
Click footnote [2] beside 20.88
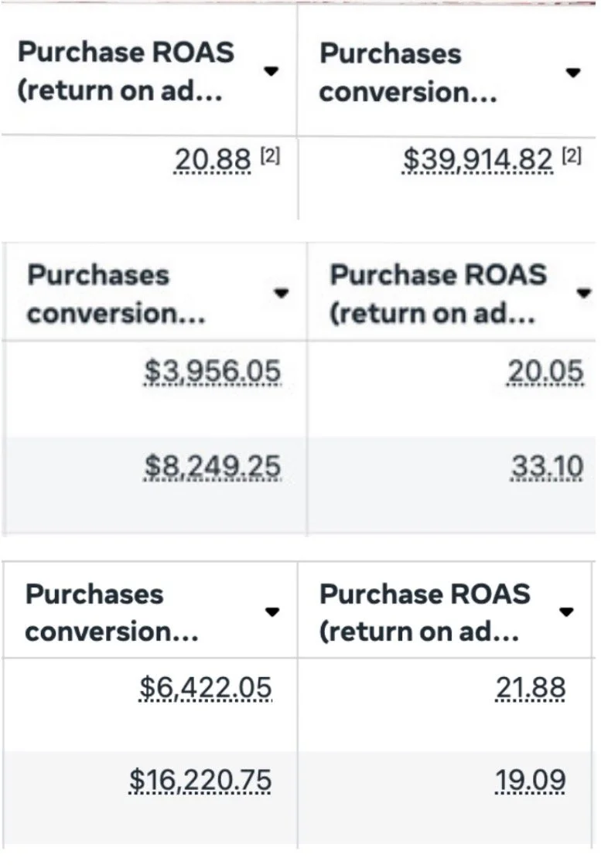click(268, 155)
